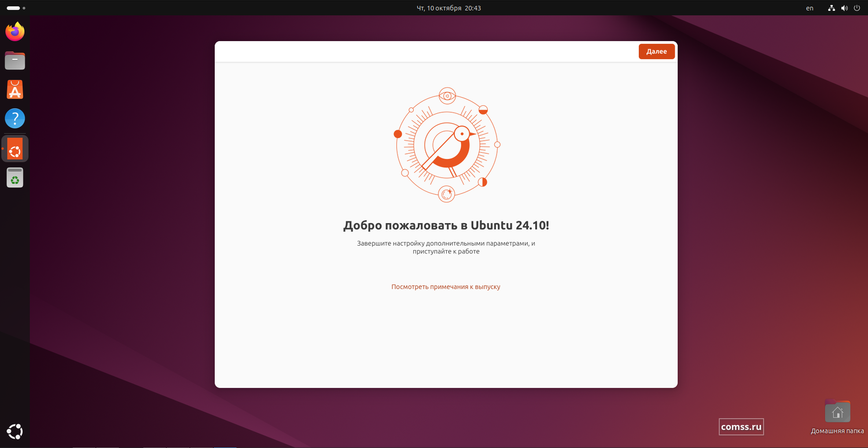Open the Files manager in the dock
Viewport: 868px width, 448px height.
[x=15, y=60]
